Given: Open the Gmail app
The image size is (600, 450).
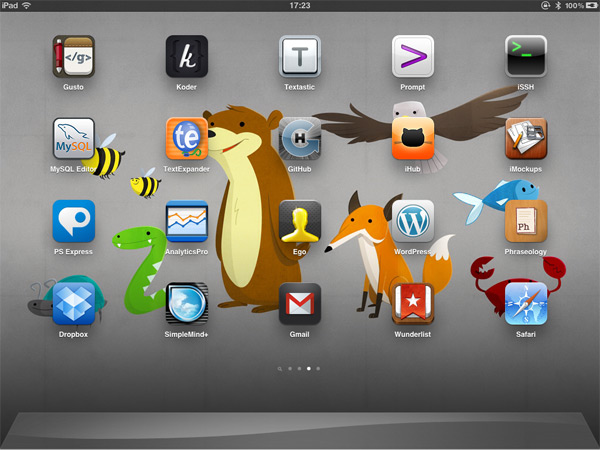Looking at the screenshot, I should click(x=300, y=304).
